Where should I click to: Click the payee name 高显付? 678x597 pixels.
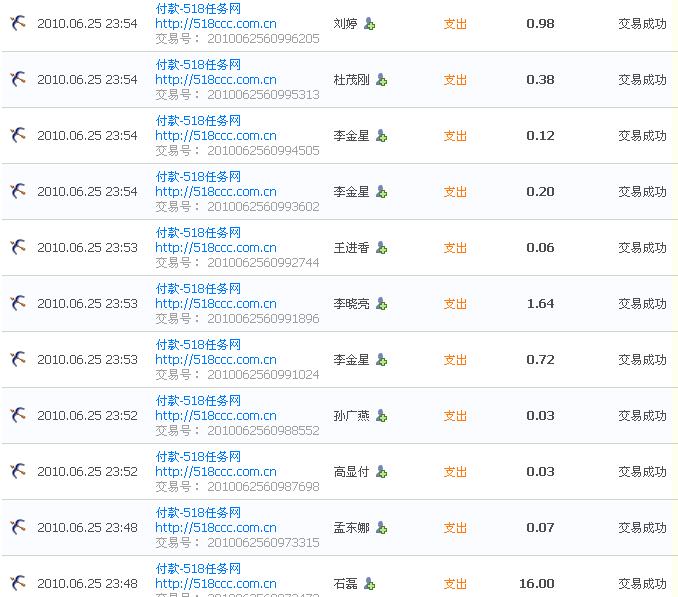[351, 472]
